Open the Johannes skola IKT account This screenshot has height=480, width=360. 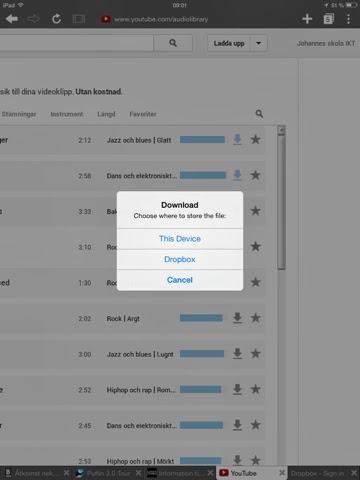click(326, 43)
